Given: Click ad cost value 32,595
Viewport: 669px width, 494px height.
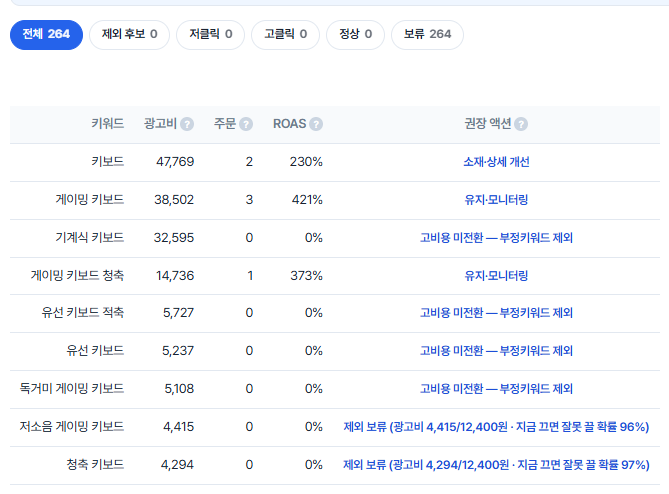Looking at the screenshot, I should 174,238.
